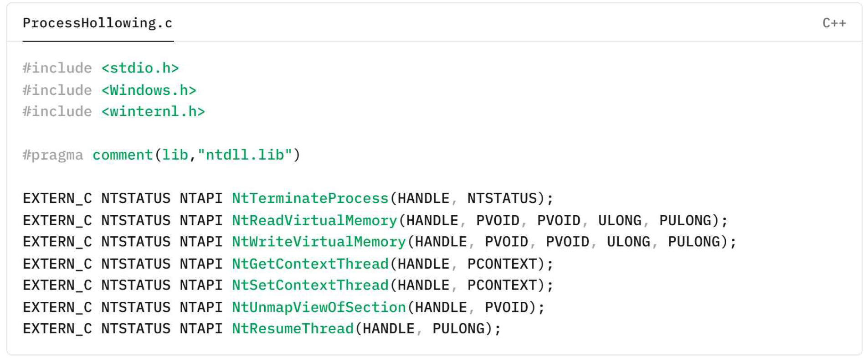Click the <stdio.h> include header
The image size is (868, 363).
tap(140, 68)
